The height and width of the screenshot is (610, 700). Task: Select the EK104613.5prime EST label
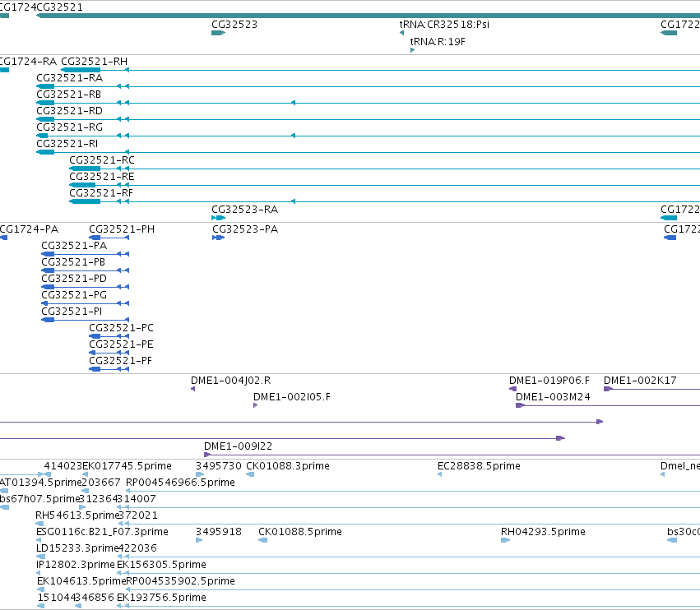click(81, 581)
